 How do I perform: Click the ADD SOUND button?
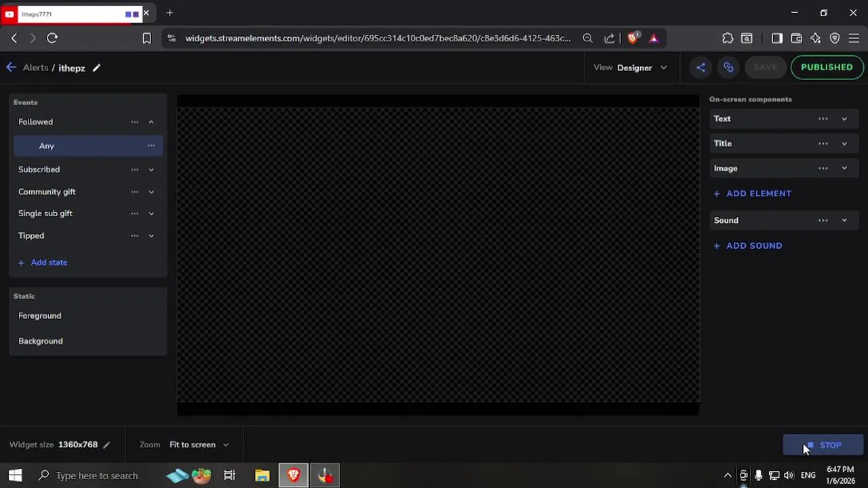click(x=747, y=245)
